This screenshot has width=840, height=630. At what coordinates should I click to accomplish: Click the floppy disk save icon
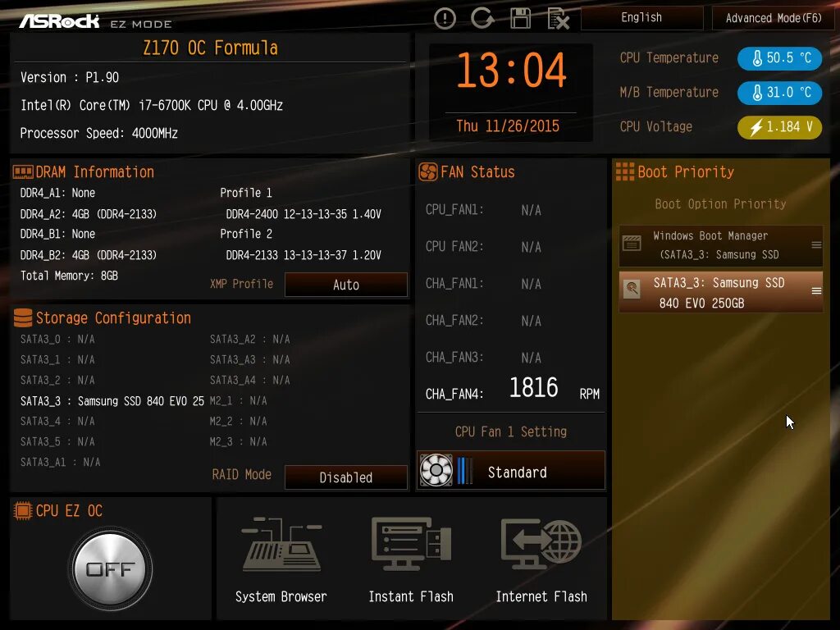(520, 18)
